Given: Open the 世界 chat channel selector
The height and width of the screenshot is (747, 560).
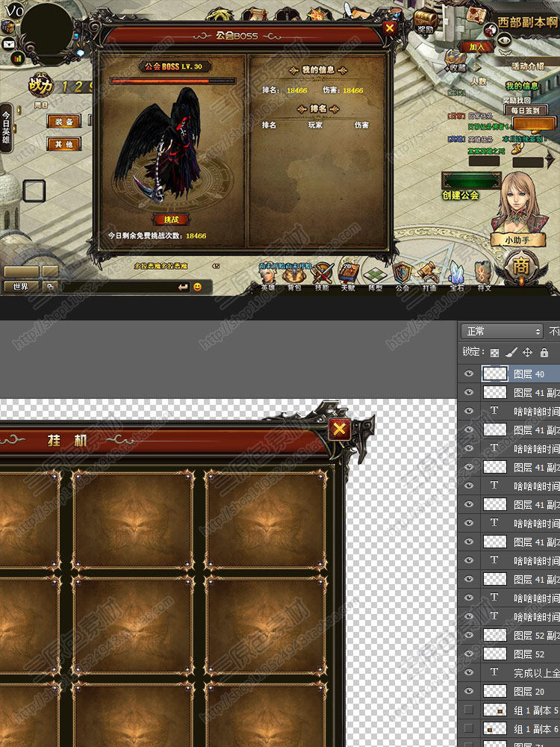Looking at the screenshot, I should click(21, 287).
